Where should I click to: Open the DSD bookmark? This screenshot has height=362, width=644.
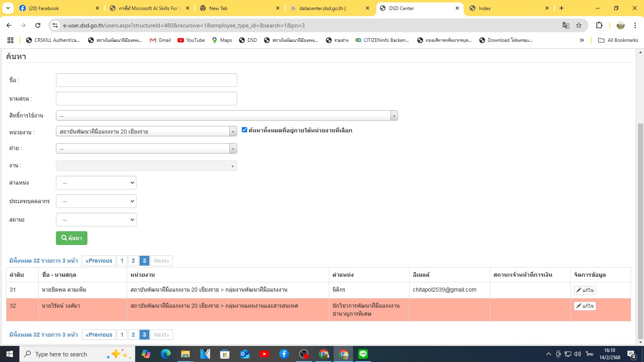[248, 40]
